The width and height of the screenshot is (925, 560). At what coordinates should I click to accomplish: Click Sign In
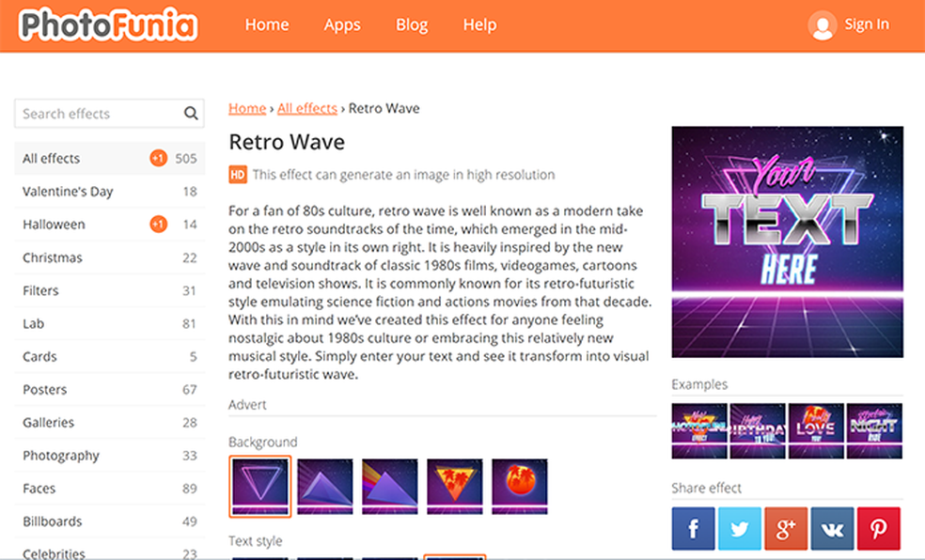coord(867,24)
